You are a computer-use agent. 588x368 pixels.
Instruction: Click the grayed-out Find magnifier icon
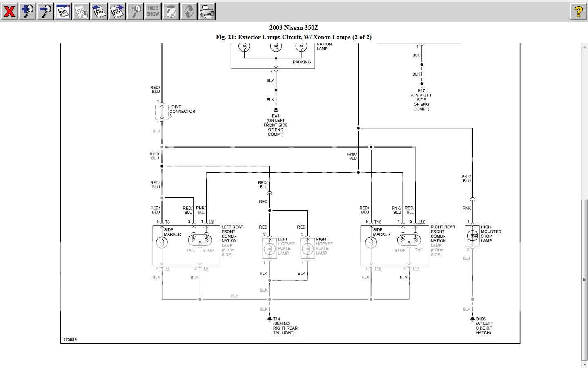pyautogui.click(x=135, y=11)
